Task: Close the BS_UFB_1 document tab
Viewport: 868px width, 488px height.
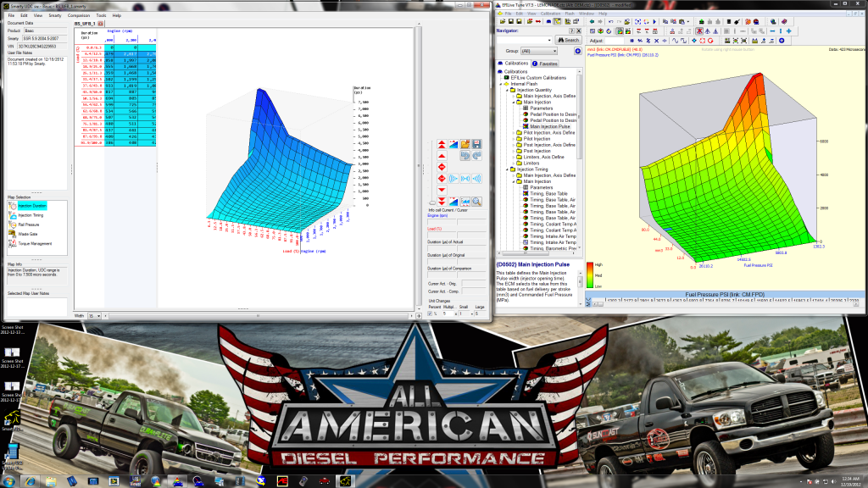Action: [x=100, y=24]
